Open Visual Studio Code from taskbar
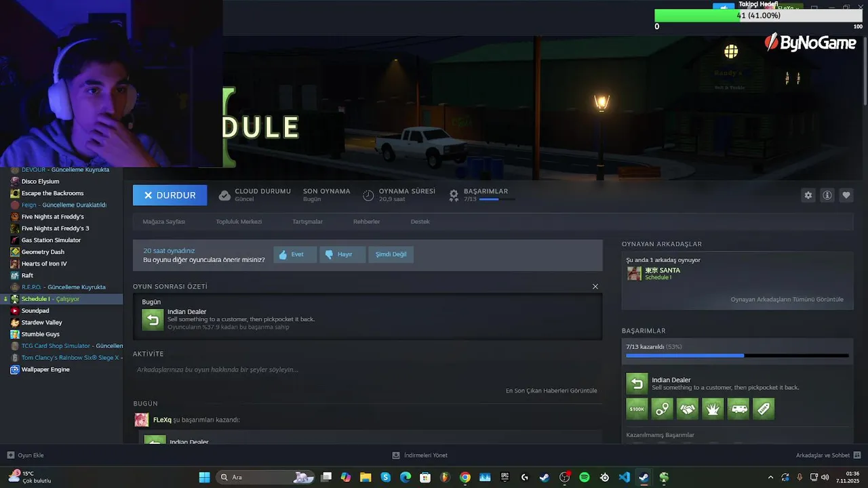 click(x=624, y=477)
